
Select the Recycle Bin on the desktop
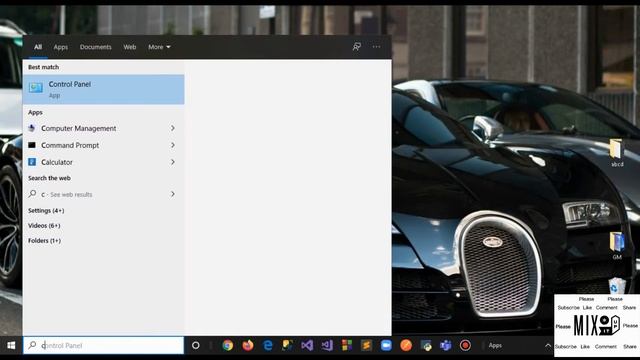click(x=617, y=285)
